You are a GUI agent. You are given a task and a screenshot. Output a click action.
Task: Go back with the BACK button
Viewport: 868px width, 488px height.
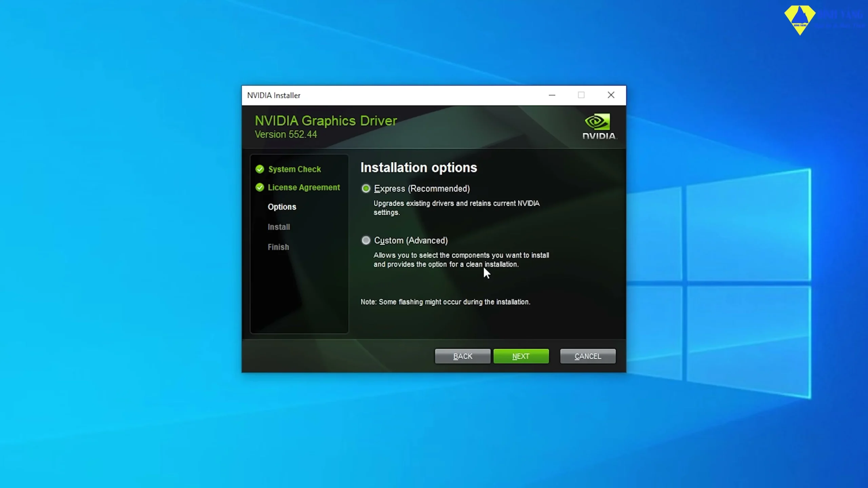(462, 356)
